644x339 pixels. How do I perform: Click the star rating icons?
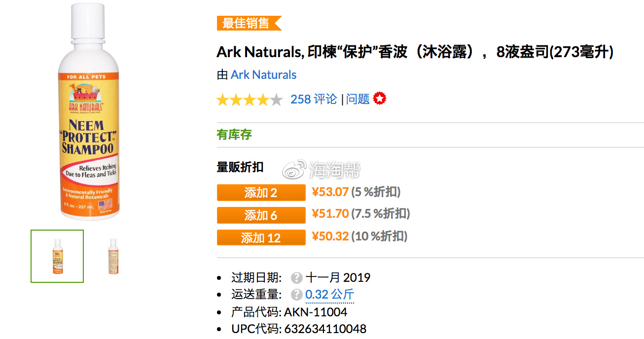tap(250, 100)
